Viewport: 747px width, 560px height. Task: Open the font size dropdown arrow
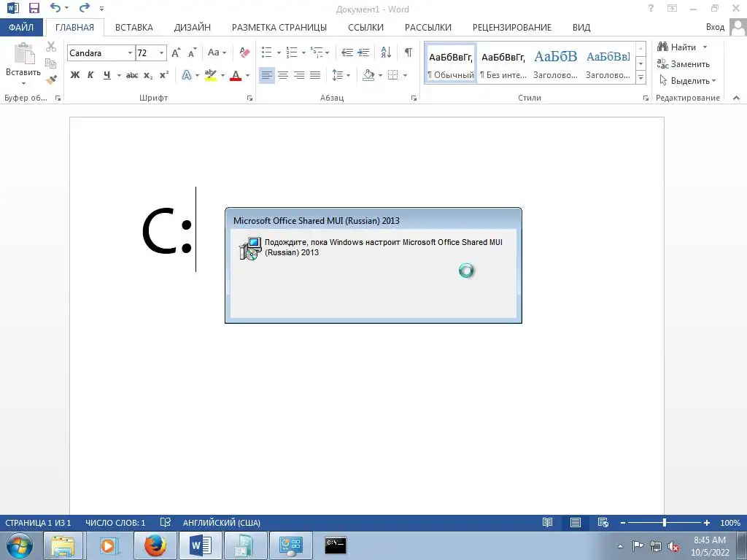point(162,52)
